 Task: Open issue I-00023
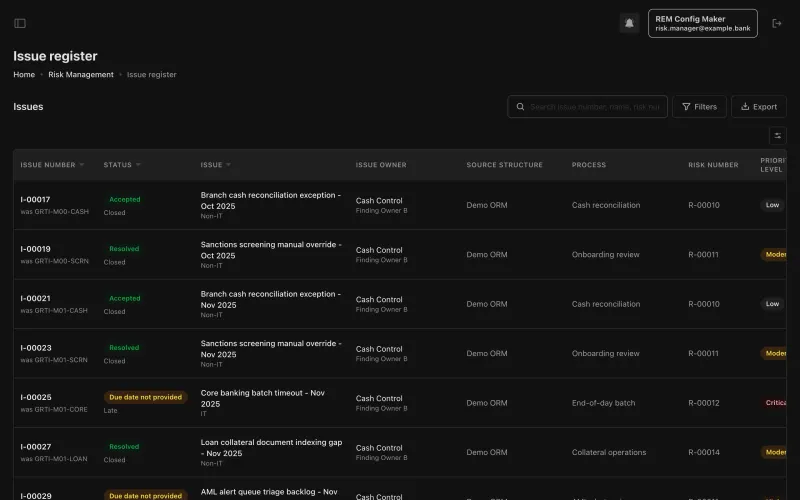[36, 348]
